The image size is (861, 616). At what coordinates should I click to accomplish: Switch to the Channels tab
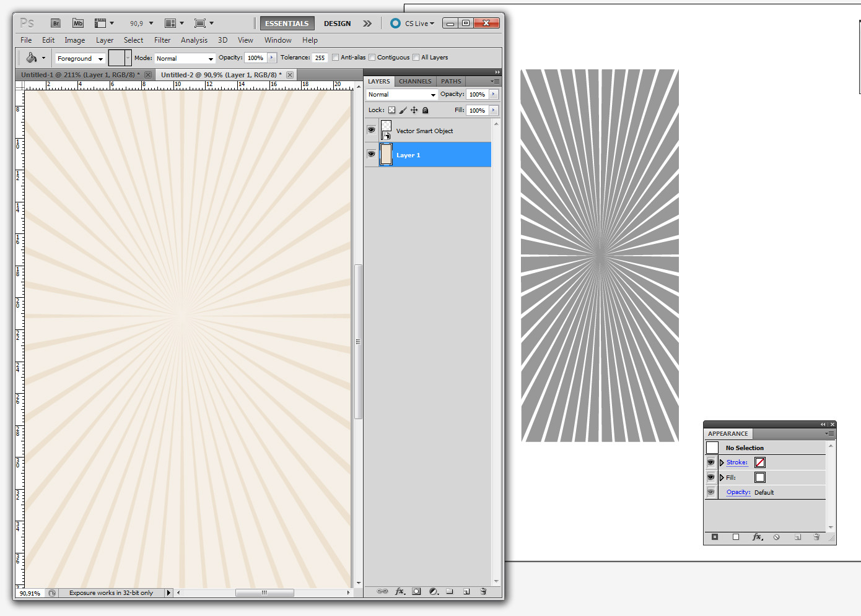(x=414, y=81)
